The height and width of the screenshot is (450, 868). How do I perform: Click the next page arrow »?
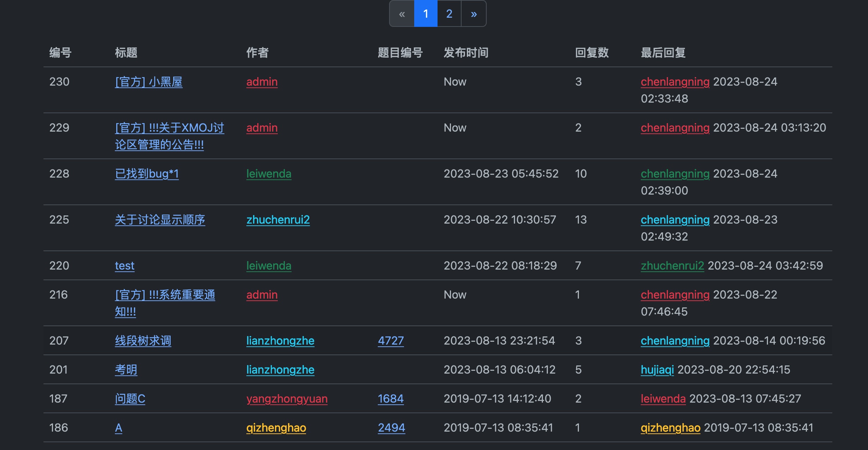coord(474,13)
